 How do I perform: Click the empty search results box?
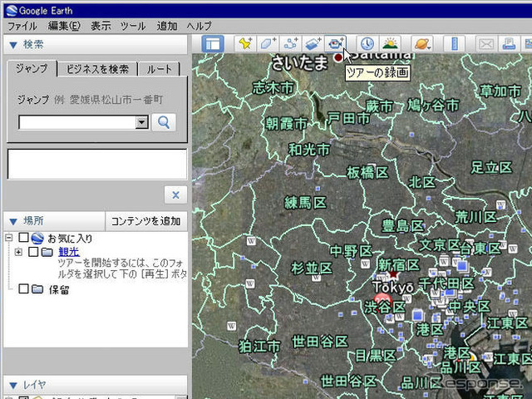pyautogui.click(x=97, y=164)
